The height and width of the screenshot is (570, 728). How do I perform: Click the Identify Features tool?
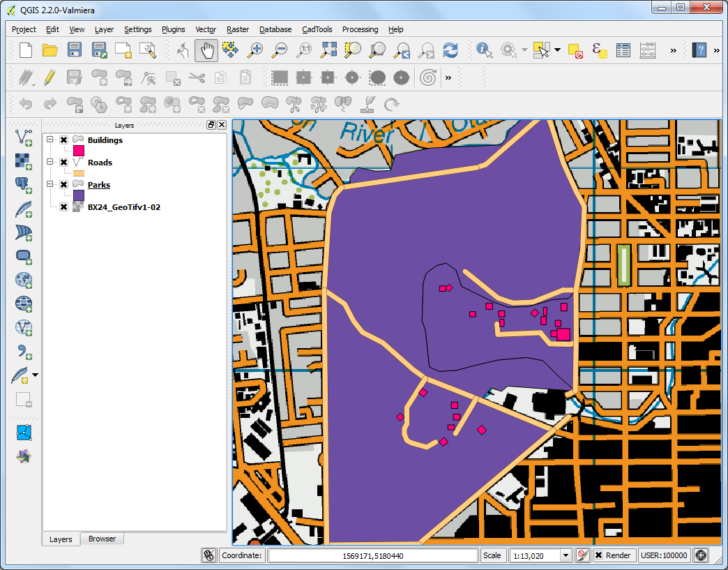(484, 50)
